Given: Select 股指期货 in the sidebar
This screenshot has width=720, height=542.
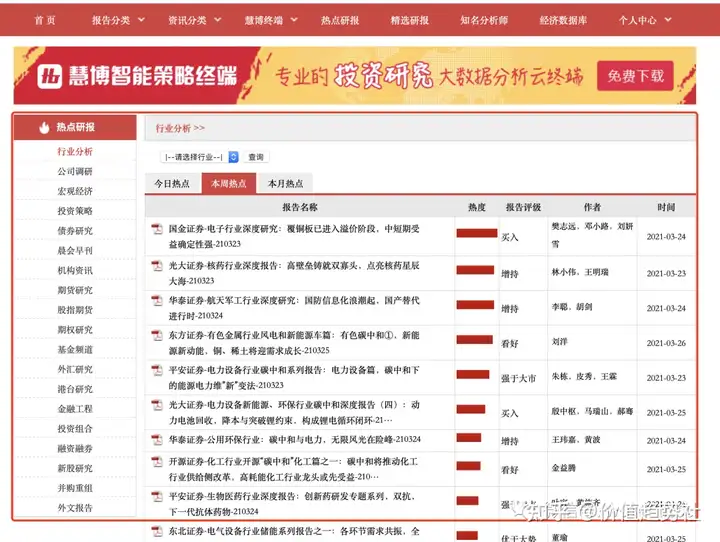Looking at the screenshot, I should tap(75, 310).
